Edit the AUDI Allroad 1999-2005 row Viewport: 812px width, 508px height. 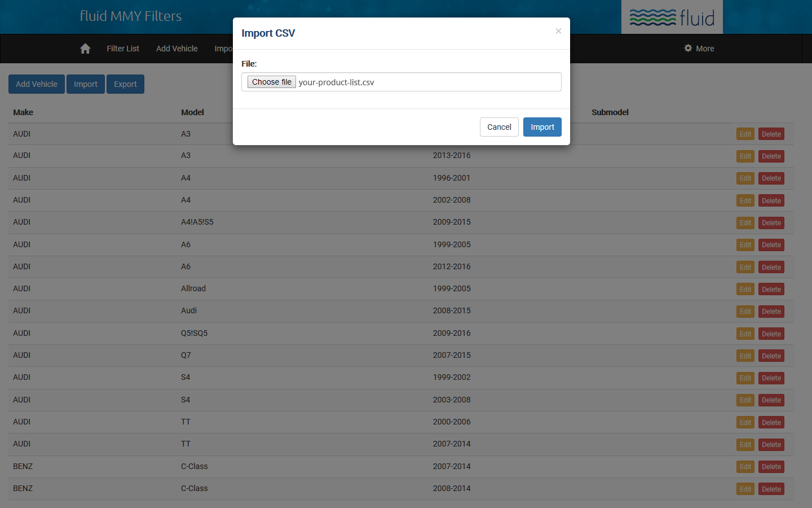click(745, 290)
